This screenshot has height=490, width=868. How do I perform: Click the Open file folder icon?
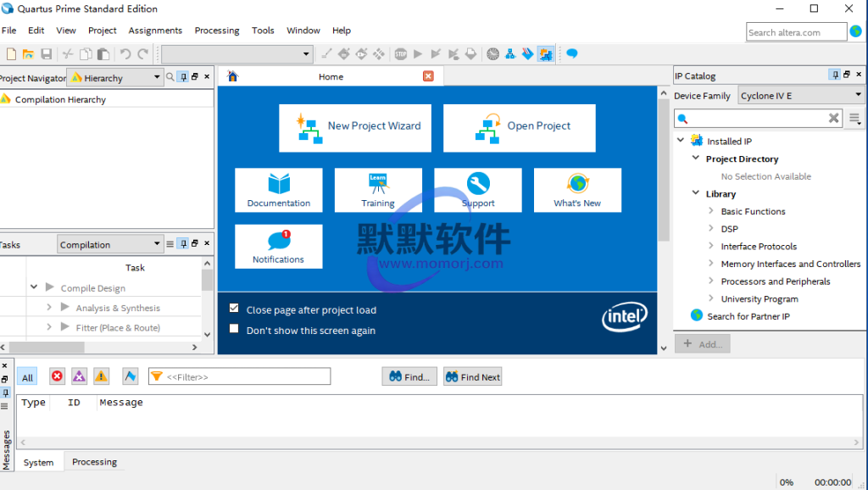pos(28,53)
